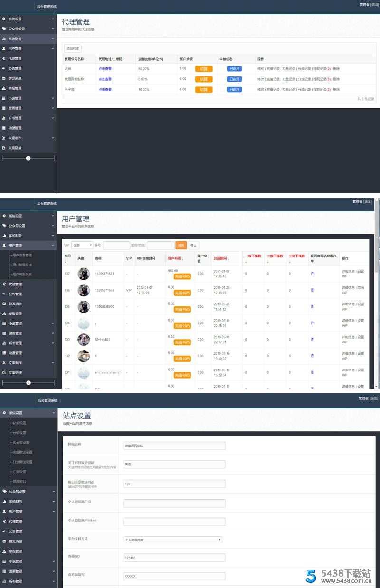The height and width of the screenshot is (588, 380).
Task: Click the 公告管理 megaphone icon in middle sidebar
Action: [x=4, y=294]
